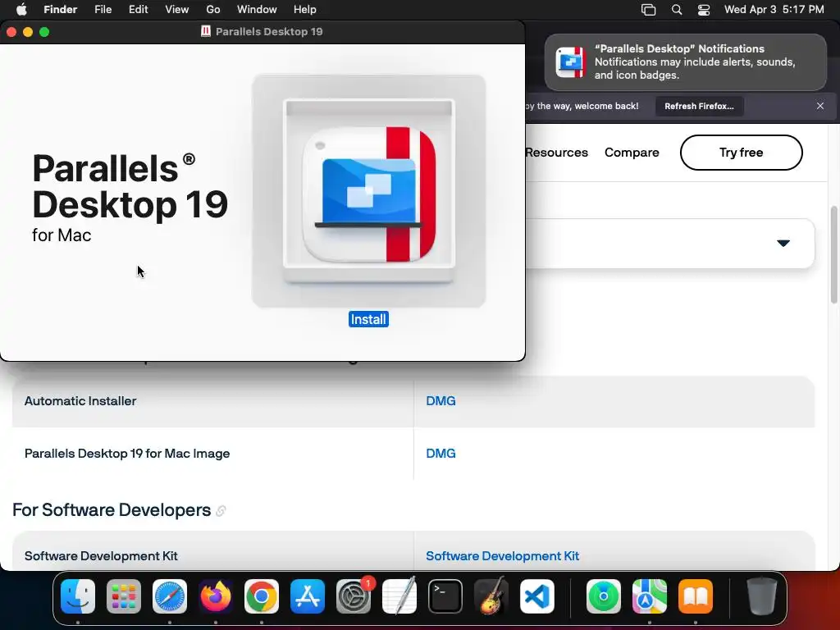The image size is (840, 630).
Task: Open System Settings with the badge
Action: point(354,596)
